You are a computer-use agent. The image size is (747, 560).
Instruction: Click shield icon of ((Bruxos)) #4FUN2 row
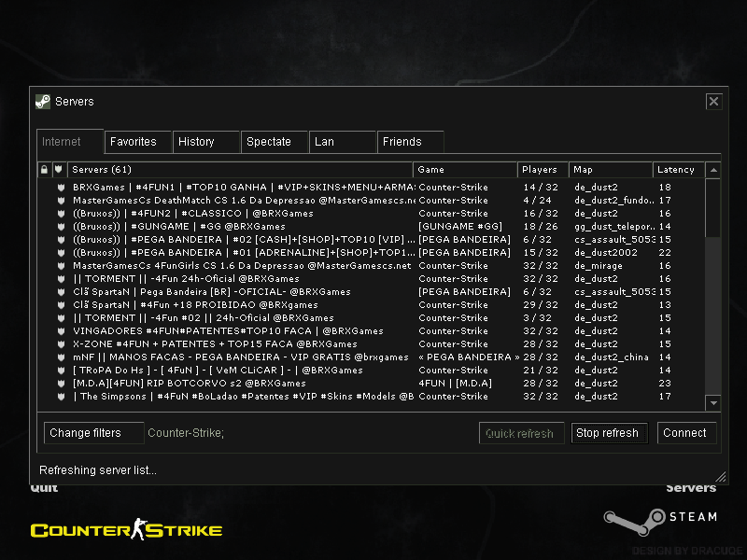point(61,214)
